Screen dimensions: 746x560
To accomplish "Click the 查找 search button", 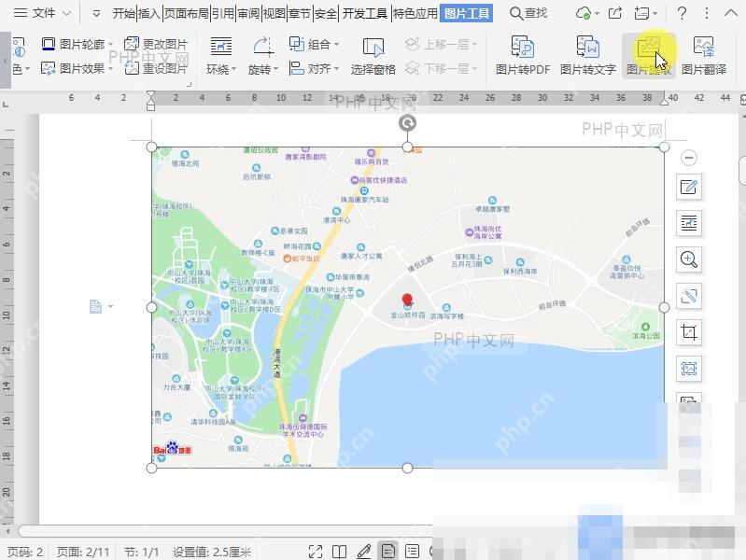I will (x=528, y=13).
